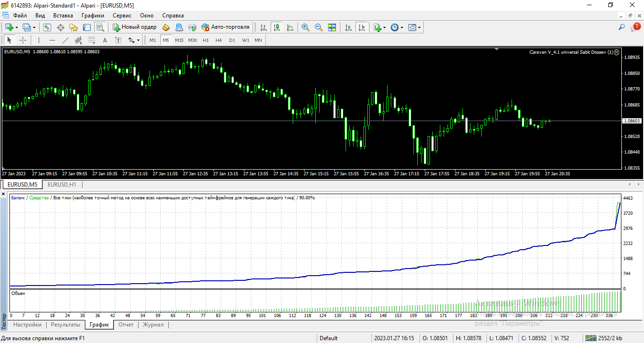Image resolution: width=644 pixels, height=343 pixels.
Task: Toggle the Strategy Tester magnifier icon
Action: click(x=99, y=27)
